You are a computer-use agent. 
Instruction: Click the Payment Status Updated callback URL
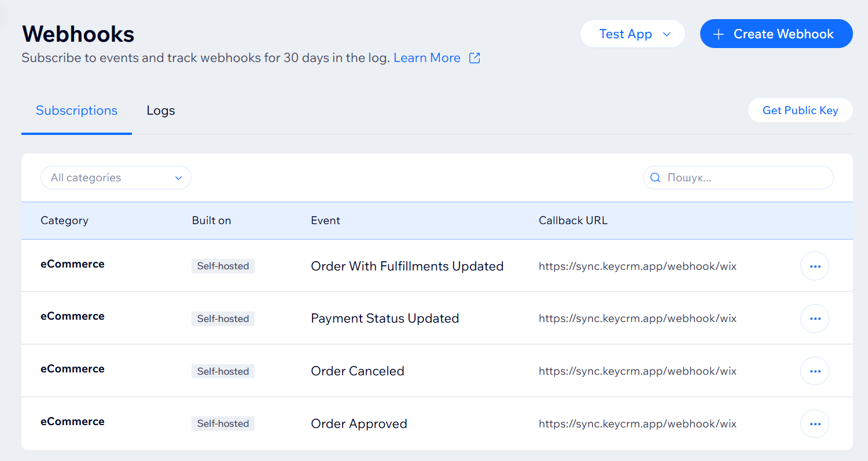pyautogui.click(x=637, y=319)
